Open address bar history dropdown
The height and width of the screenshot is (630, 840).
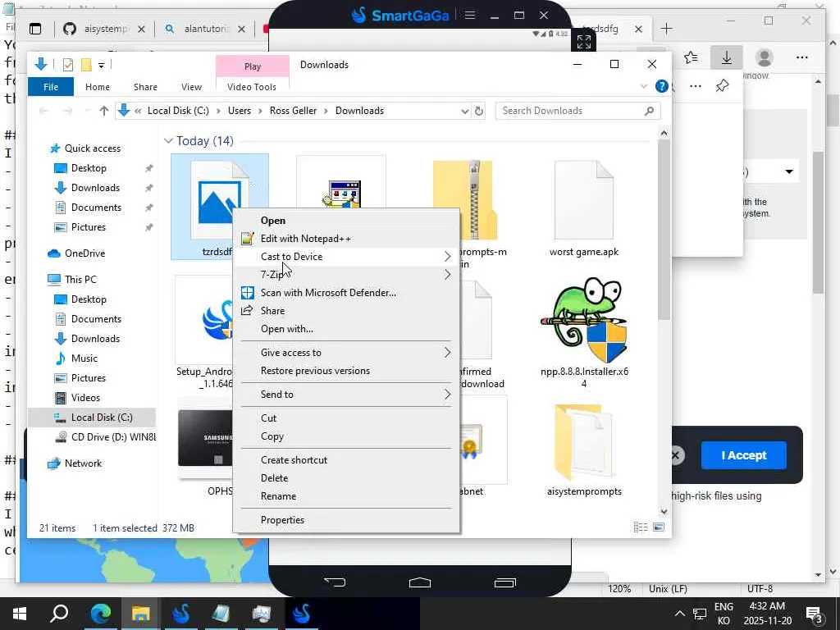click(464, 111)
